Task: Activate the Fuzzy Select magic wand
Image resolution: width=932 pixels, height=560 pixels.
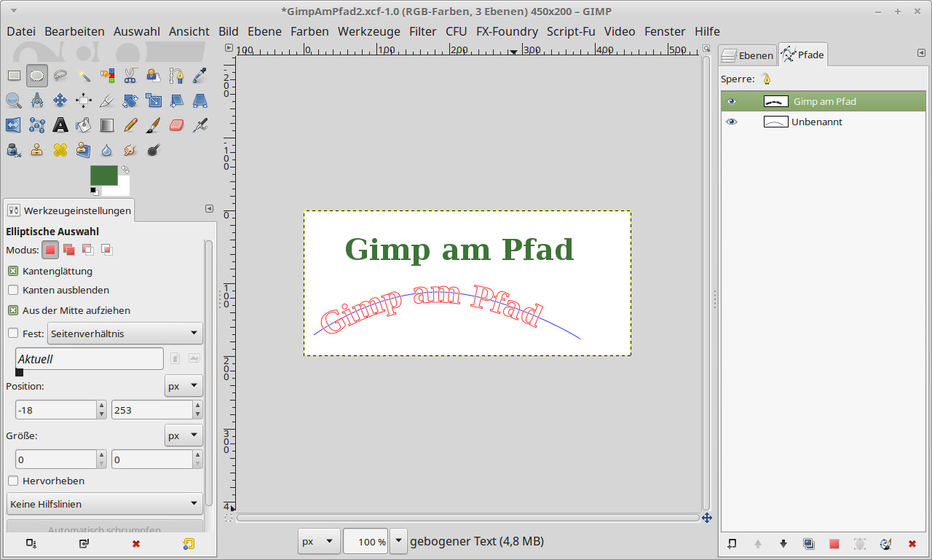Action: pos(84,75)
